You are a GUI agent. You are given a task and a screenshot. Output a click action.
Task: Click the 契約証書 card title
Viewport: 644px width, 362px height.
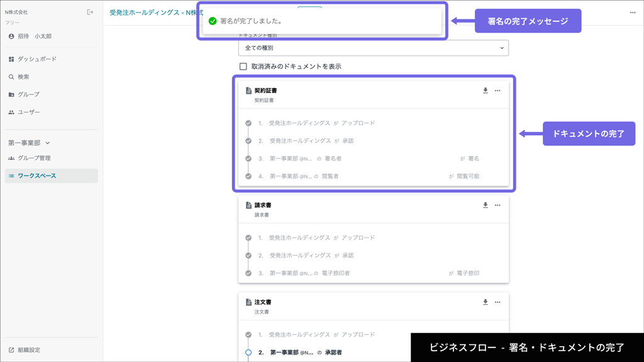point(265,90)
